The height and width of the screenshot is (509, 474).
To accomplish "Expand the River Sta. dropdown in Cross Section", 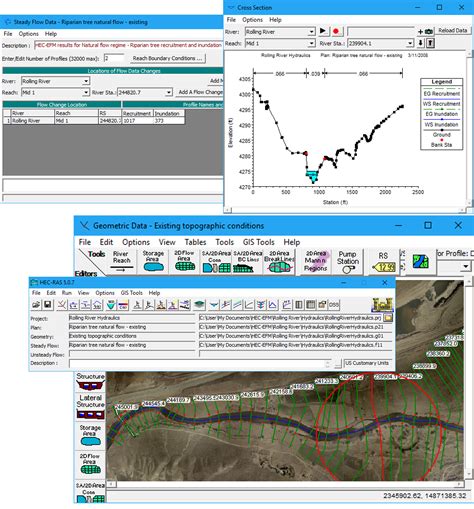I will tap(410, 44).
